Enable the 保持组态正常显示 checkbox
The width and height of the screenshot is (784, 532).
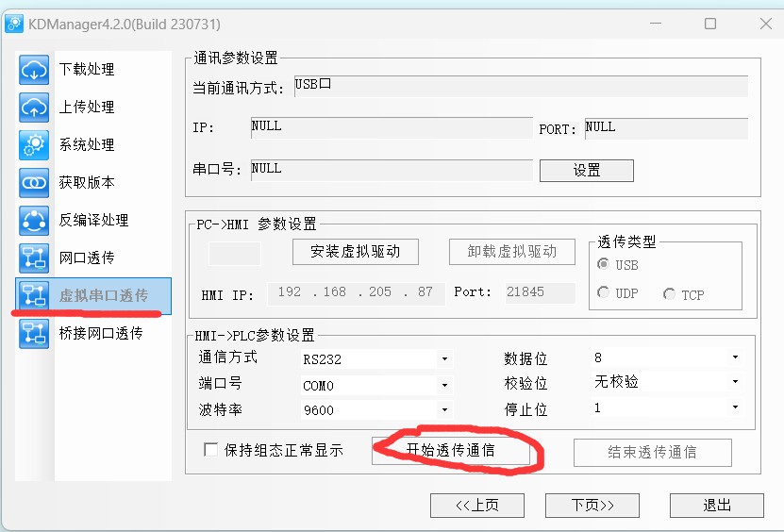click(210, 450)
